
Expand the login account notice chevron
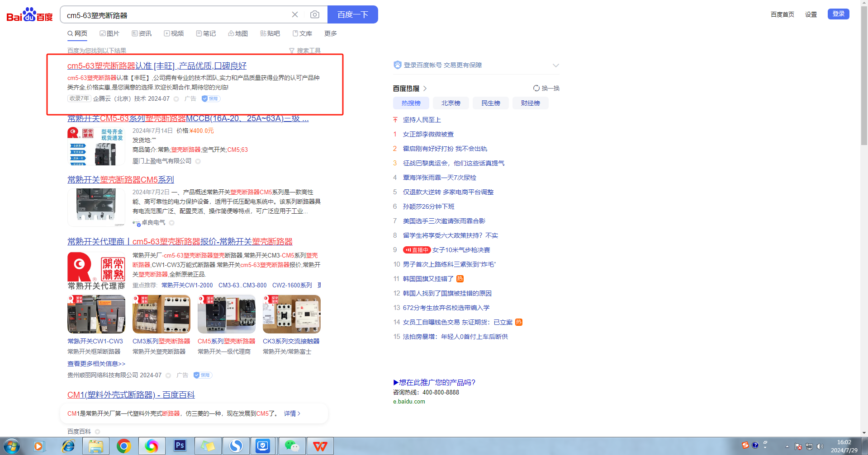point(555,65)
